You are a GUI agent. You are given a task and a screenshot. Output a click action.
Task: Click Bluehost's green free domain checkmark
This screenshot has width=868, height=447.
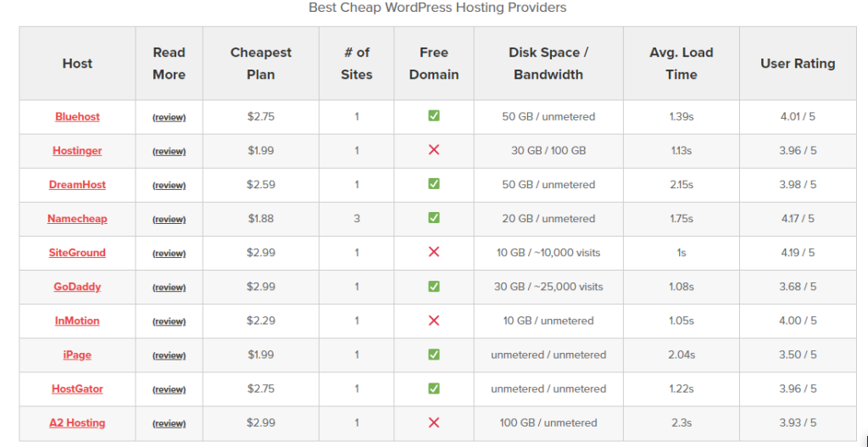tap(434, 115)
